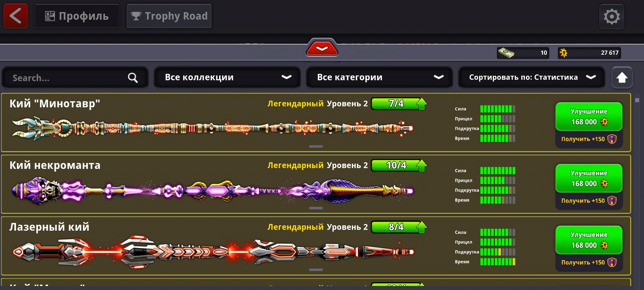Screen dimensions: 644x290
Task: Click Получить +150 on Кий Минотавр
Action: [589, 139]
